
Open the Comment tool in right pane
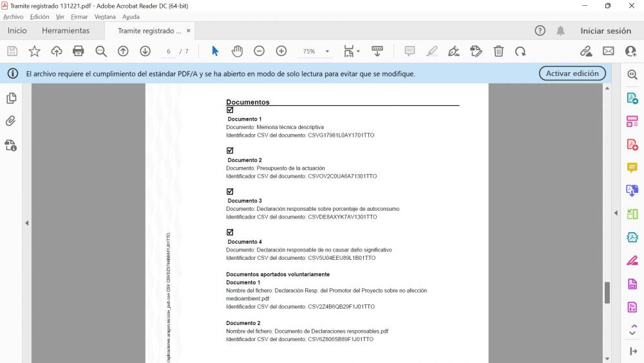(632, 168)
